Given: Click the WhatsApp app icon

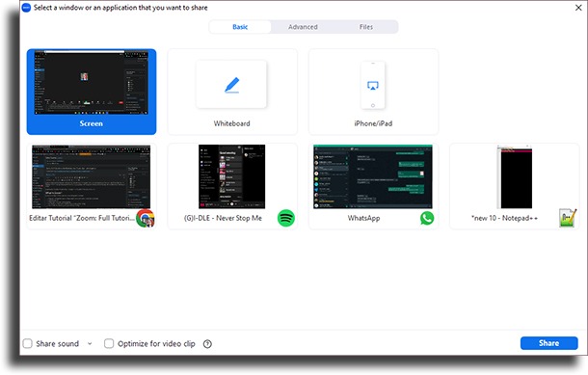Looking at the screenshot, I should [x=427, y=218].
